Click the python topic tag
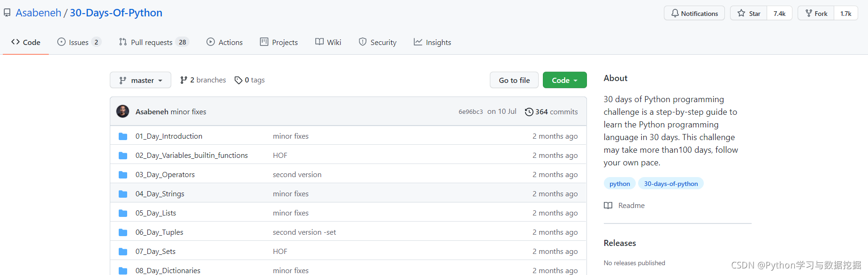Image resolution: width=868 pixels, height=275 pixels. 619,184
